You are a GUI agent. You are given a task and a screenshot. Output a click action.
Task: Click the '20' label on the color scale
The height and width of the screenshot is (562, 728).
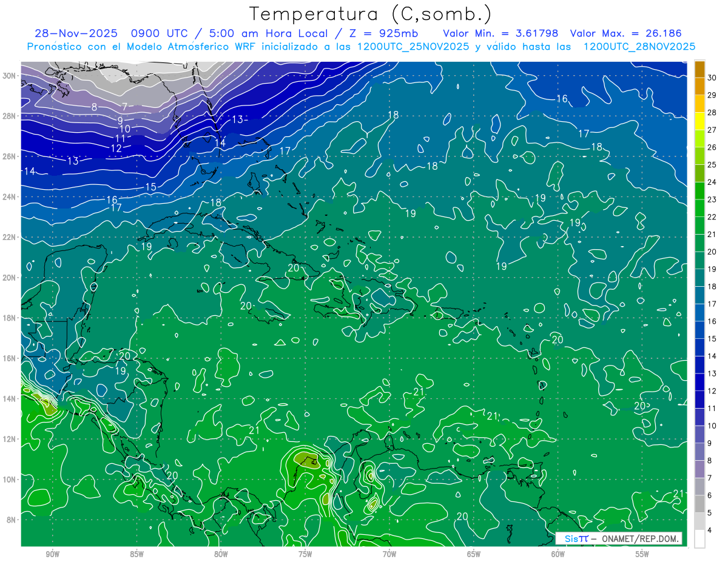click(x=712, y=252)
